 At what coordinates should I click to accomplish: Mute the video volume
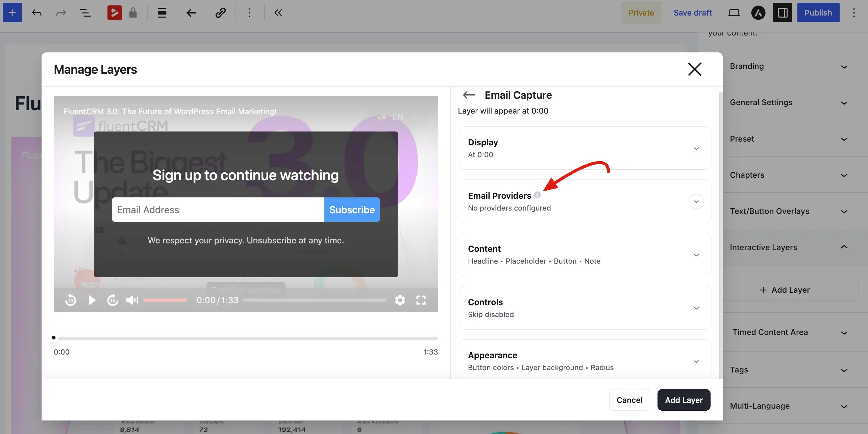click(132, 300)
